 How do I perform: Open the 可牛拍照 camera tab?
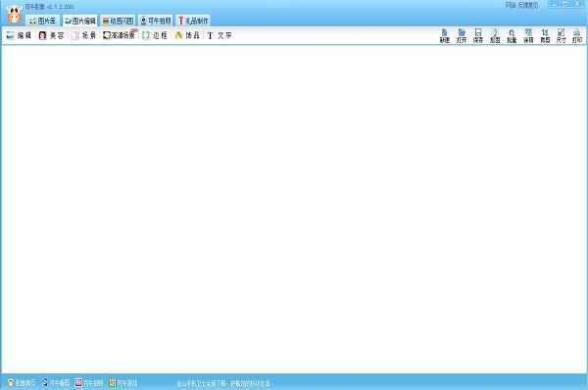tap(155, 21)
